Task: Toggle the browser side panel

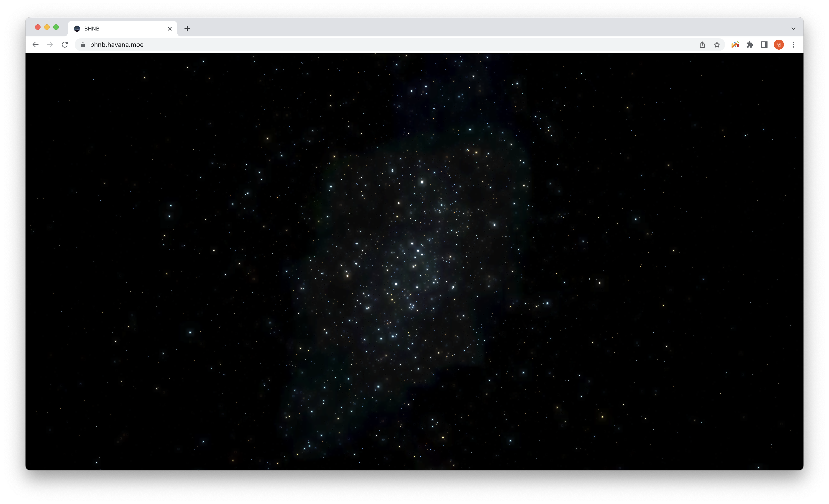Action: pos(764,45)
